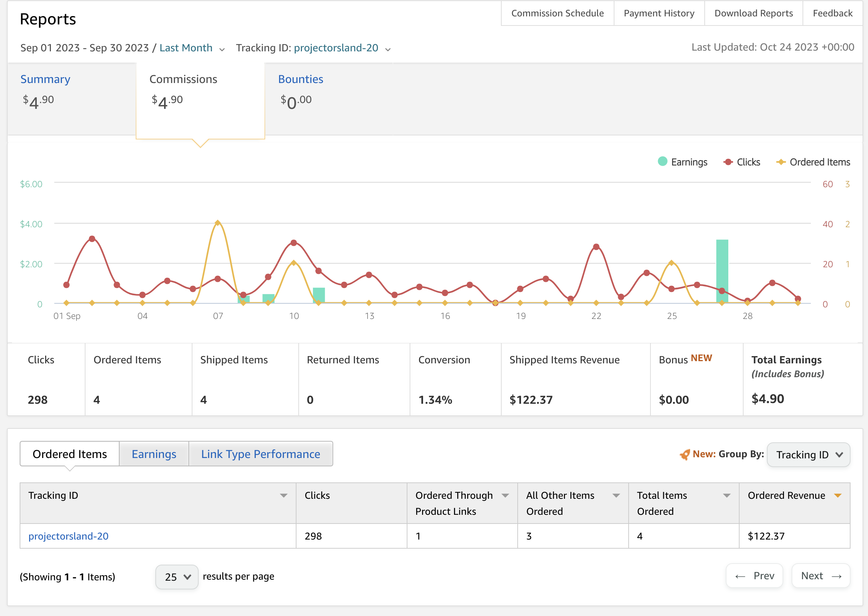Click the Shipped Items Revenue $122.37 value

(x=531, y=400)
